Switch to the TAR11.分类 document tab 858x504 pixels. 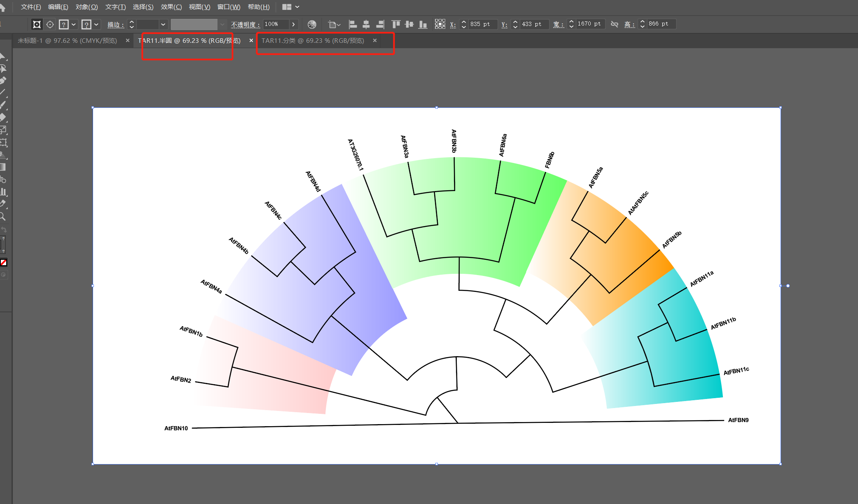tap(313, 40)
